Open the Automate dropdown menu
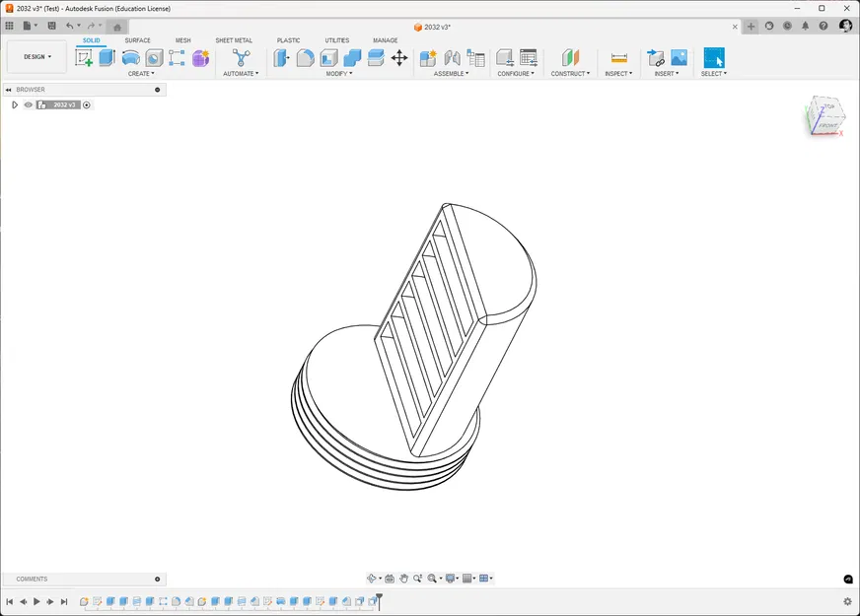This screenshot has width=860, height=616. click(x=241, y=74)
